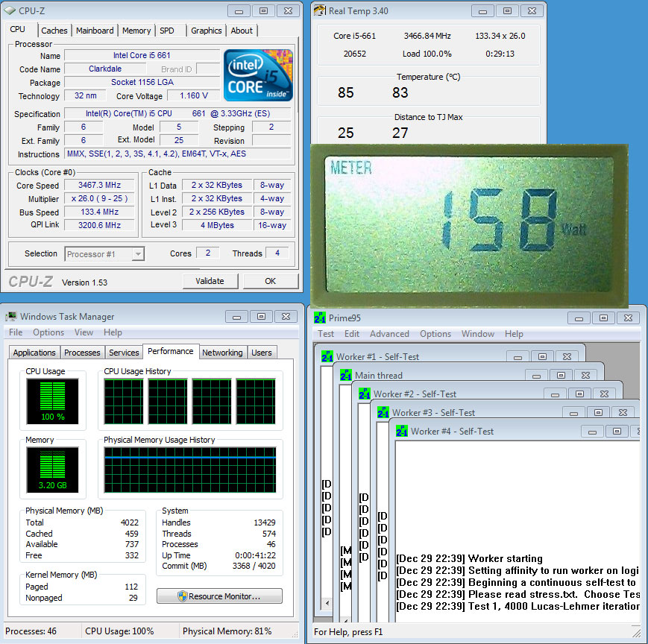Switch to the Caches tab in CPU-Z
The width and height of the screenshot is (648, 644).
(x=54, y=31)
